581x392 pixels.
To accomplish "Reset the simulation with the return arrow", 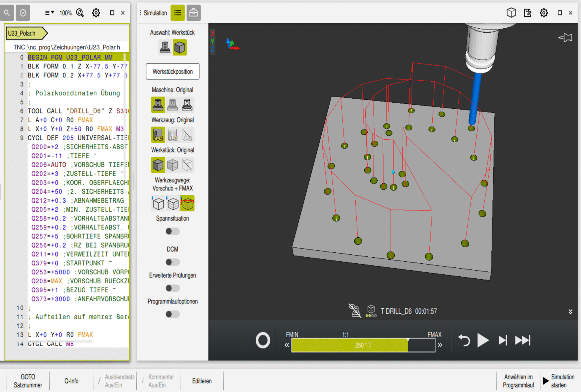I will (x=464, y=340).
